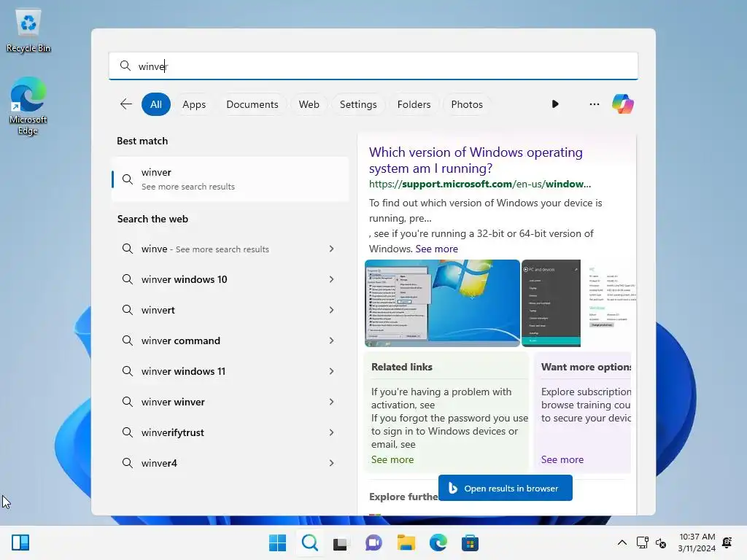Open the Widgets button on taskbar
Screen dimensions: 747x560
coord(20,542)
